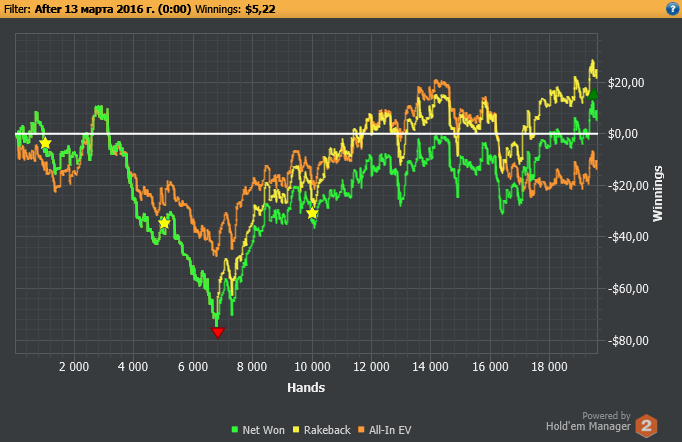Image resolution: width=682 pixels, height=442 pixels.
Task: Click the '18 000' x-axis label
Action: point(549,367)
